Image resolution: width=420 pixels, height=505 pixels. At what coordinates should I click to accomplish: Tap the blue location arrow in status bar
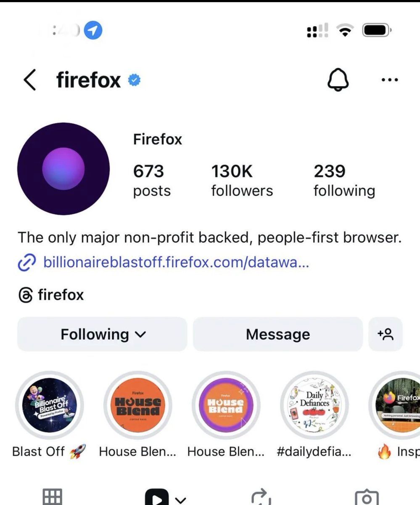tap(93, 30)
